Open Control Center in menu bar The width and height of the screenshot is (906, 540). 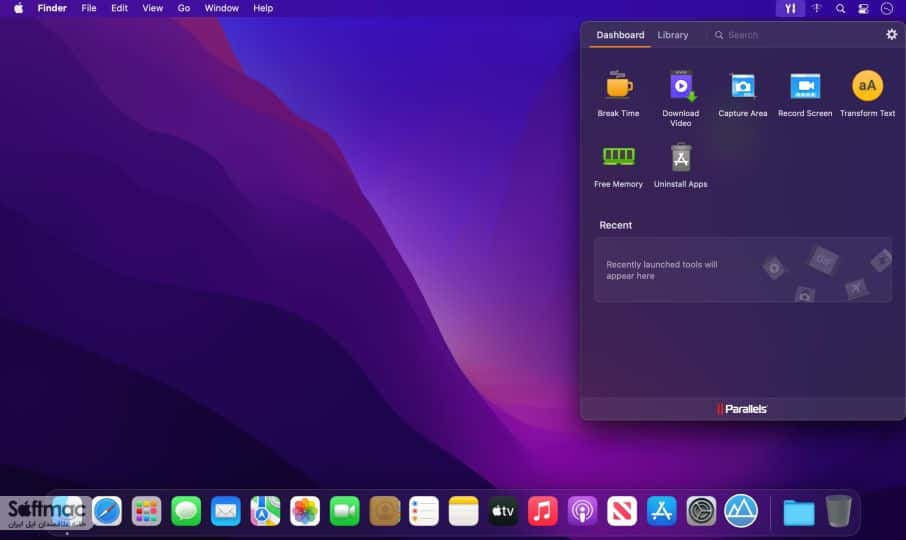click(863, 8)
